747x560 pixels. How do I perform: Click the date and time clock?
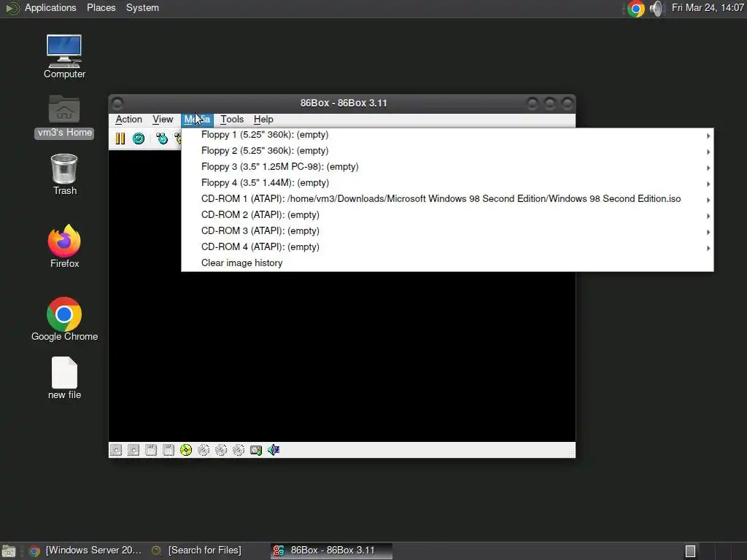tap(708, 8)
